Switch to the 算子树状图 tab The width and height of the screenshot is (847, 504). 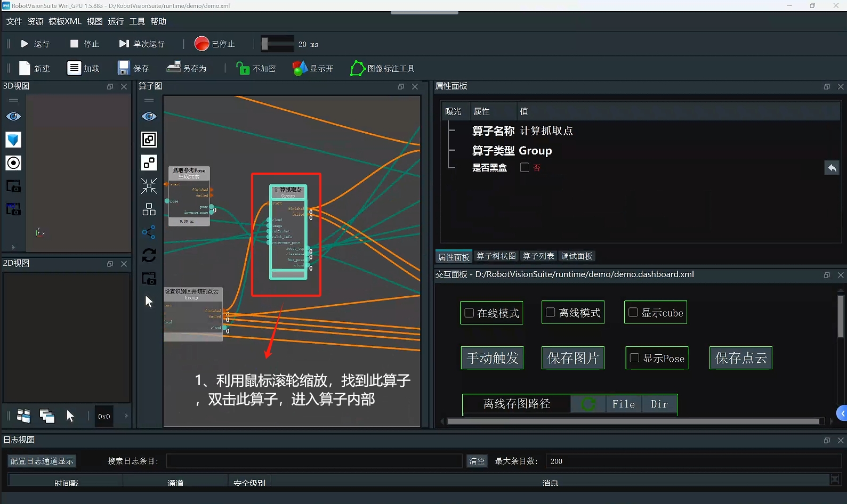496,256
